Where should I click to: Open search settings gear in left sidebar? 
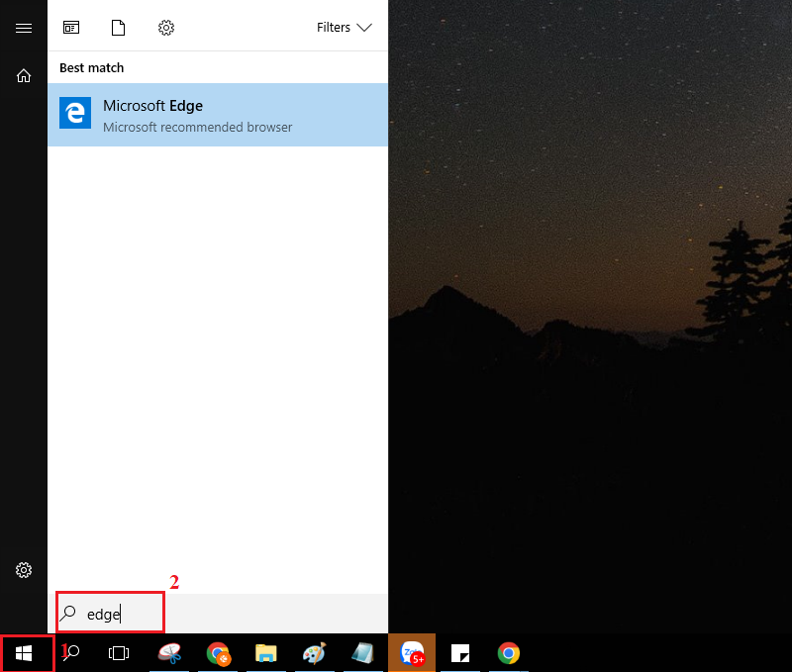(24, 570)
